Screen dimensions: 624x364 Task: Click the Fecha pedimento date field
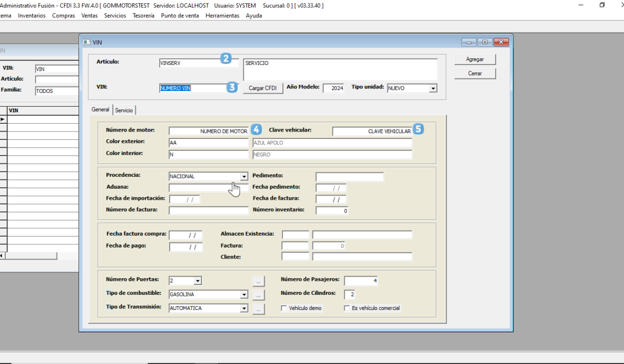pos(331,188)
